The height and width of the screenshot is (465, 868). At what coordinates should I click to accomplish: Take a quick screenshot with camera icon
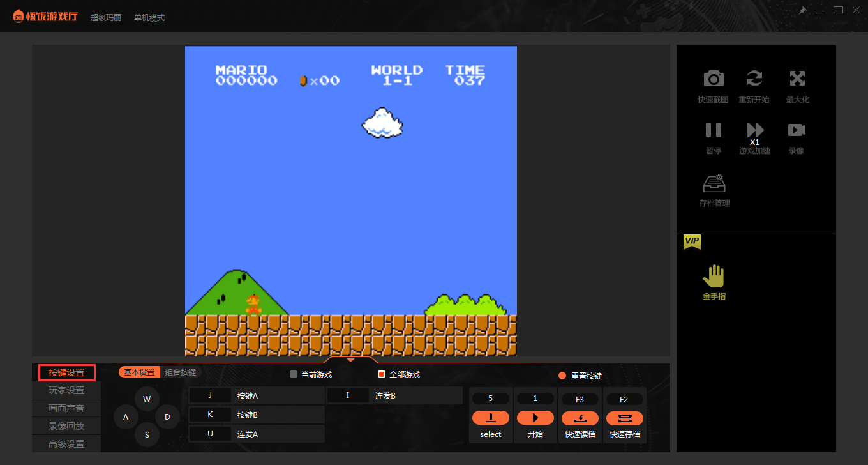coord(714,79)
